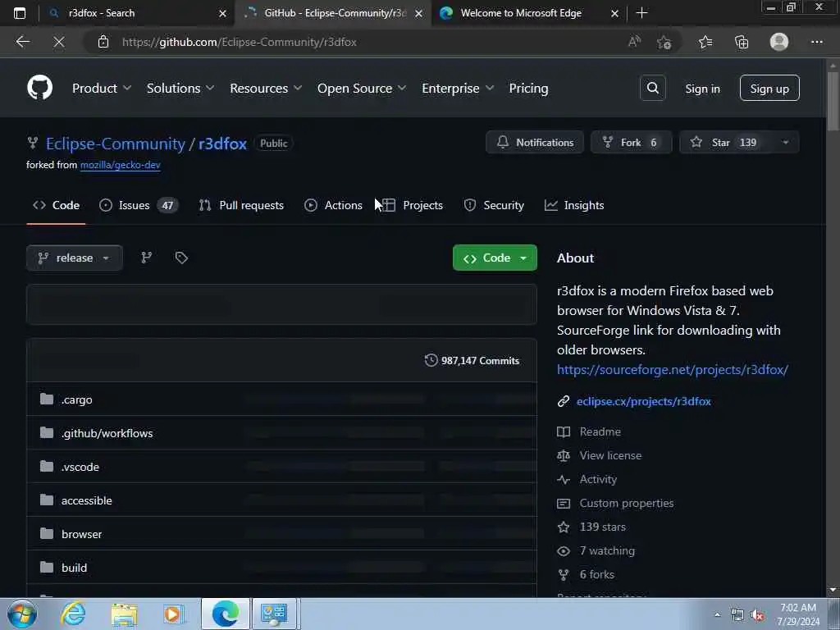Switch to the r3dfox - Search tab

click(x=137, y=13)
